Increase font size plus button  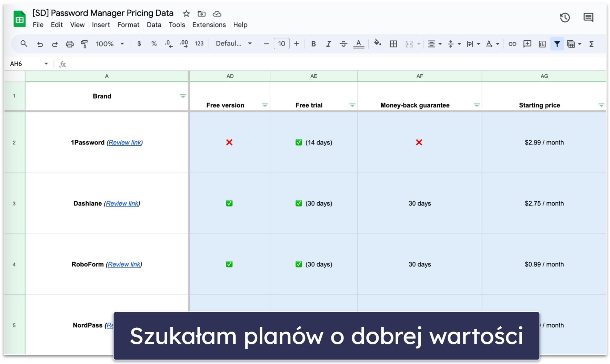[297, 44]
